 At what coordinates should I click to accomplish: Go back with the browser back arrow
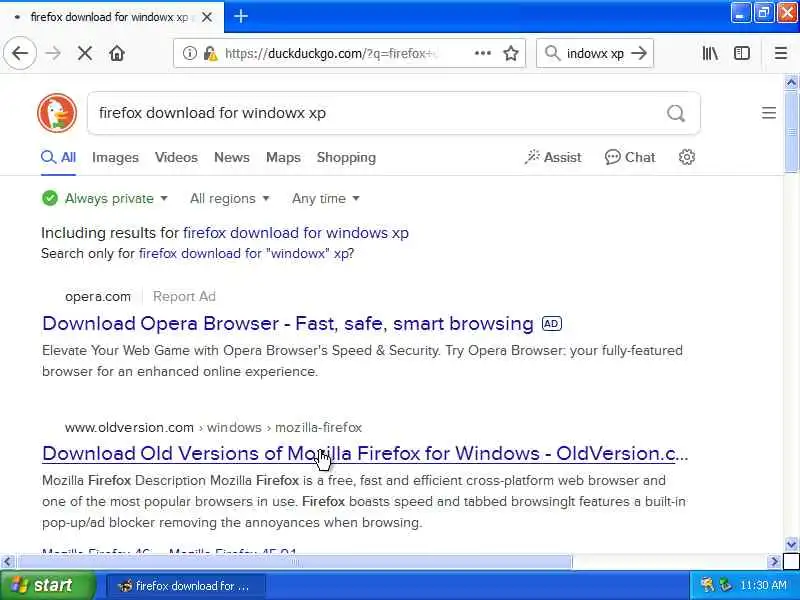click(x=20, y=53)
